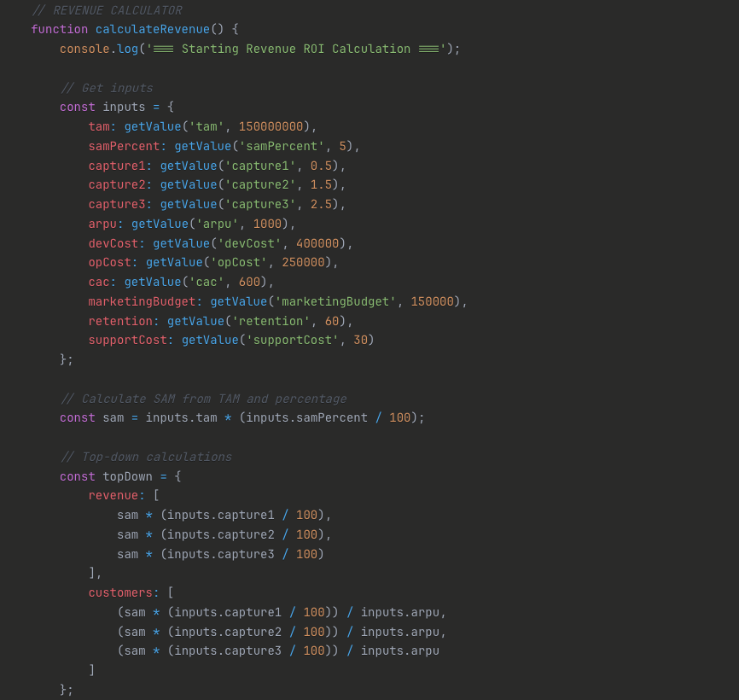The height and width of the screenshot is (700, 739).
Task: Click the 'supportCost:' property key
Action: (131, 341)
